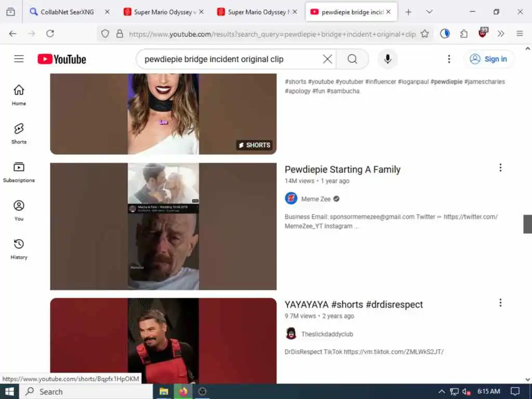The width and height of the screenshot is (532, 399).
Task: Play the YAYAYAYA drdisrespect thumbnail
Action: [x=163, y=341]
